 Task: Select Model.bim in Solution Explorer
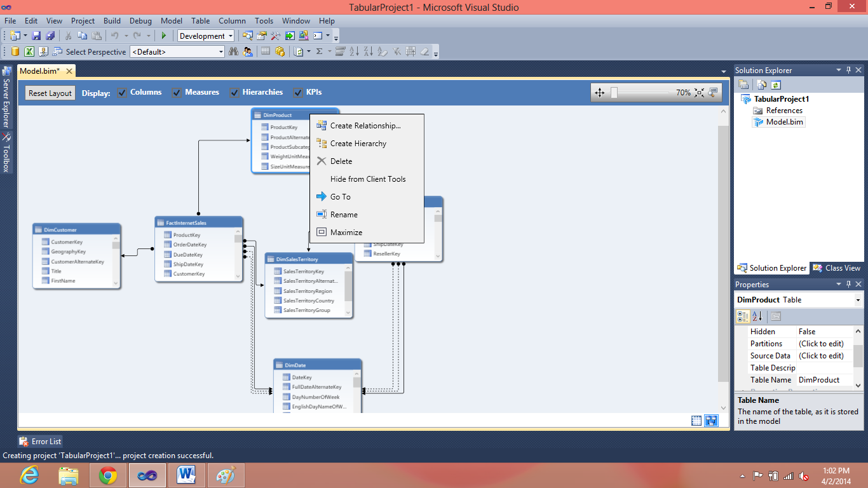point(778,122)
